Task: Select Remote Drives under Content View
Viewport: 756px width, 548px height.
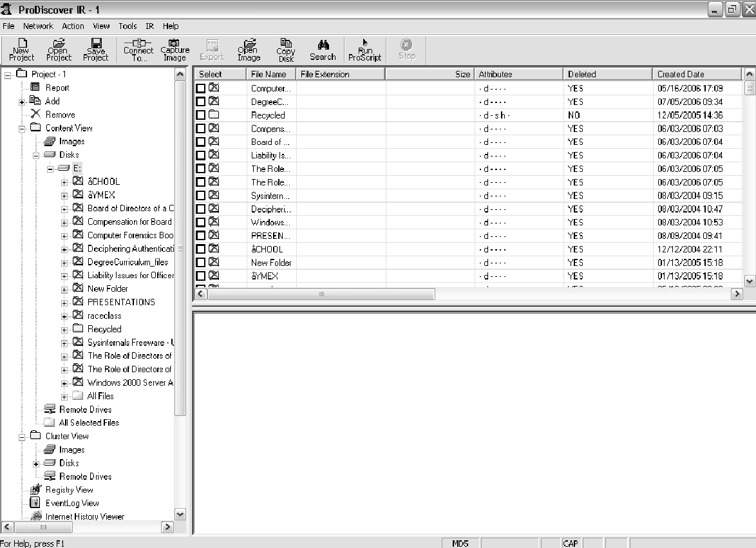Action: pos(85,409)
